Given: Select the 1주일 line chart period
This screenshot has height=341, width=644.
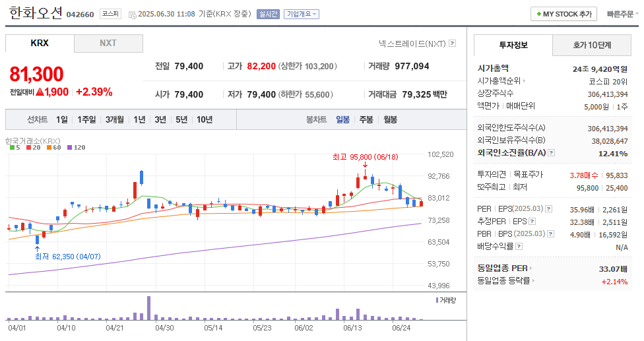Looking at the screenshot, I should [86, 119].
